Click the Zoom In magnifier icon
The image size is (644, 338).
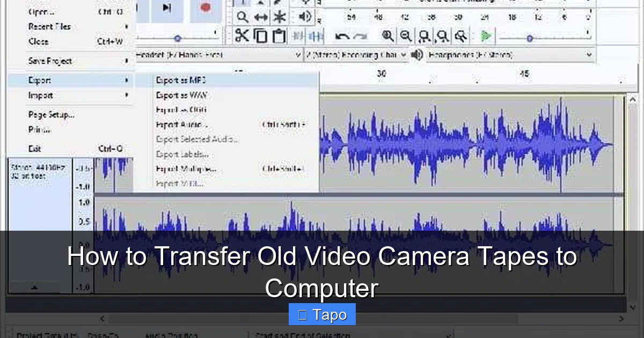coord(386,35)
